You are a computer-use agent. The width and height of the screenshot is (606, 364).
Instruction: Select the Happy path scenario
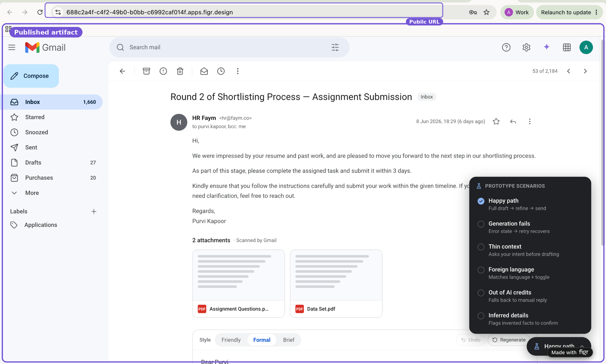[x=530, y=204]
